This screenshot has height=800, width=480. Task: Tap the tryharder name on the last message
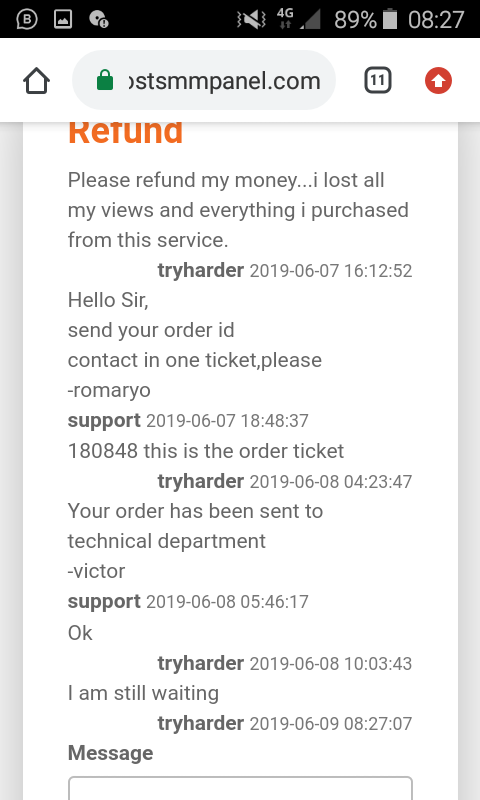(x=200, y=723)
